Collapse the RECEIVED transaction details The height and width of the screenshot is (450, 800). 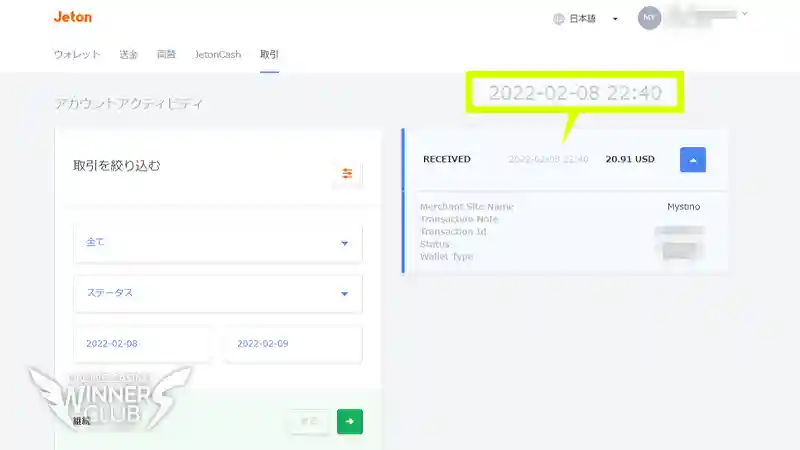(x=692, y=160)
